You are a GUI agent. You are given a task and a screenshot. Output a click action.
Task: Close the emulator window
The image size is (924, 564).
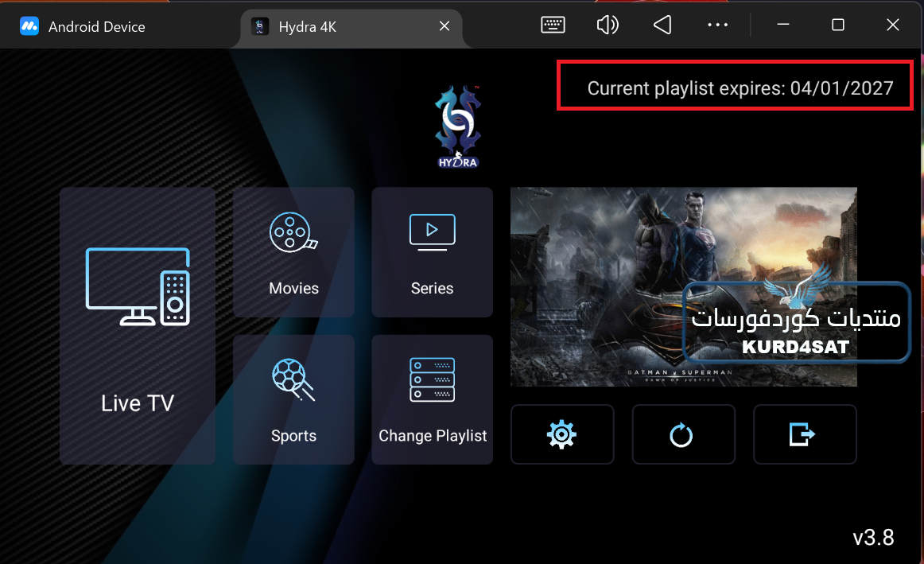click(x=893, y=25)
